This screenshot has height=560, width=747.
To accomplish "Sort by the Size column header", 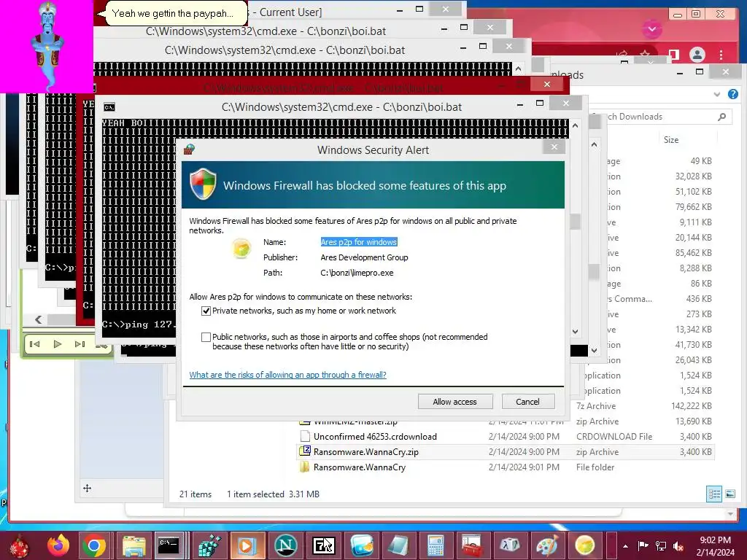I will [671, 139].
